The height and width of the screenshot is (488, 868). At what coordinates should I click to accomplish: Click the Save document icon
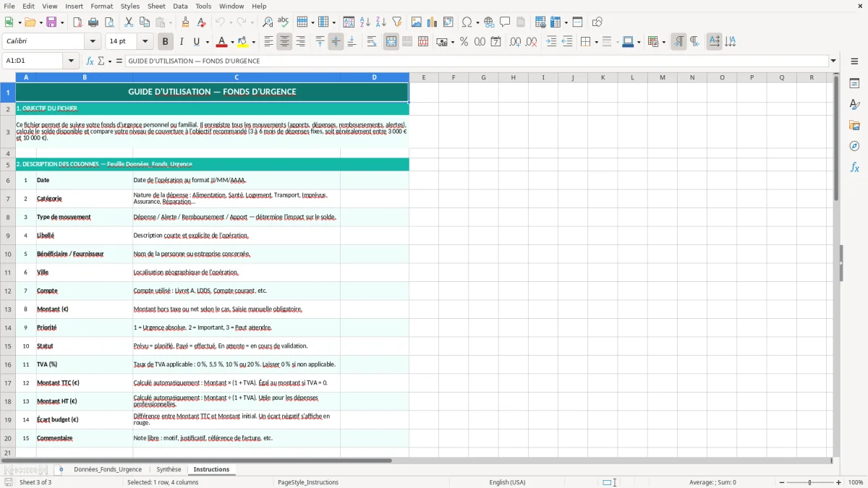(x=51, y=22)
